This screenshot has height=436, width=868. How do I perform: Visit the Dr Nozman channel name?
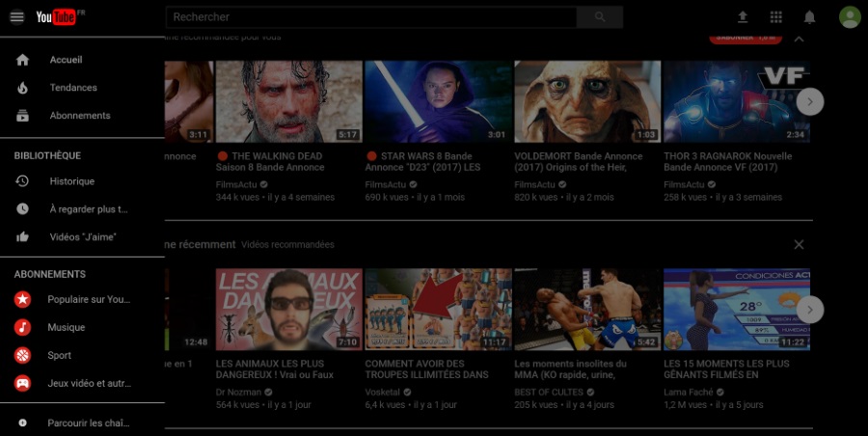(x=238, y=392)
